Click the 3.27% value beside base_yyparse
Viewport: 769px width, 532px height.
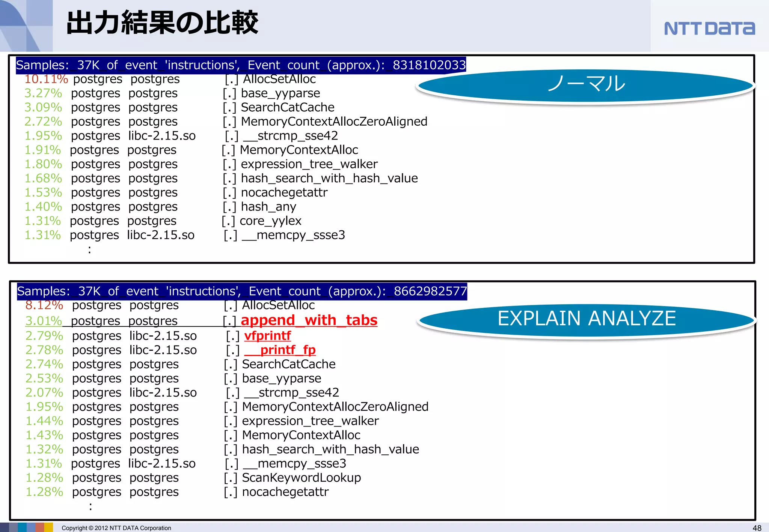pos(43,93)
